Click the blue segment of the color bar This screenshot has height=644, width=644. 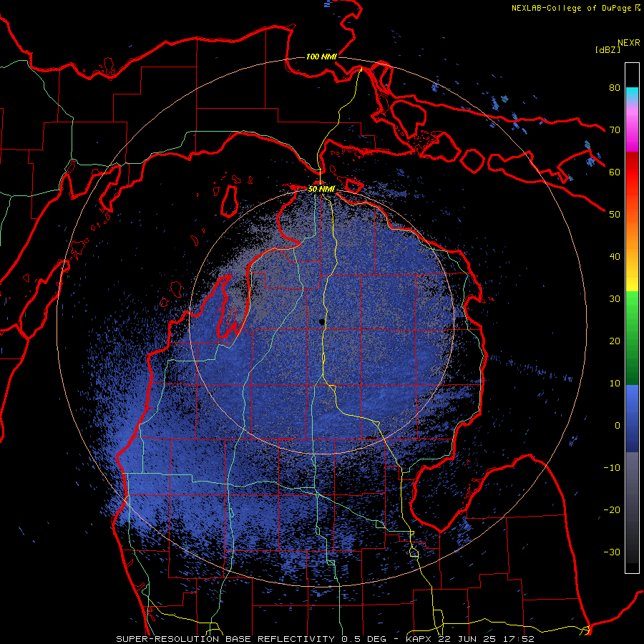(x=632, y=419)
